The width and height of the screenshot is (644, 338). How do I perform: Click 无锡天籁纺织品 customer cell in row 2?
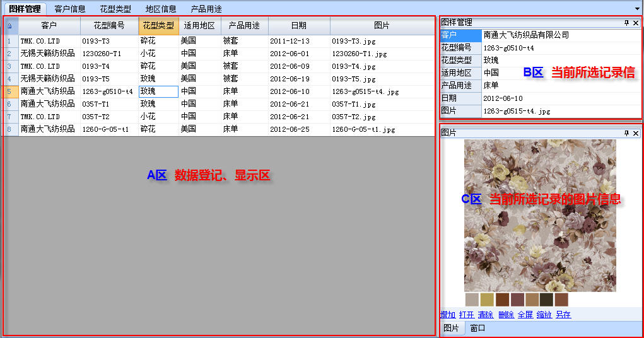49,54
